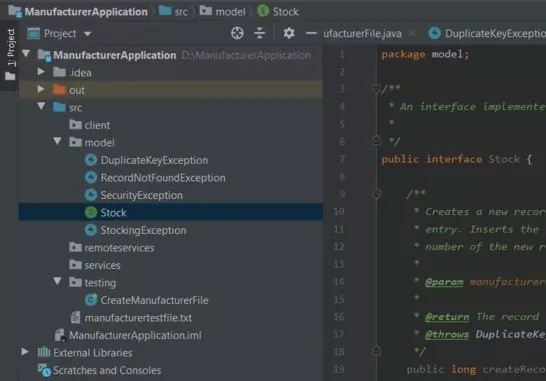Click the services package folder icon
The image size is (546, 381).
pyautogui.click(x=75, y=265)
